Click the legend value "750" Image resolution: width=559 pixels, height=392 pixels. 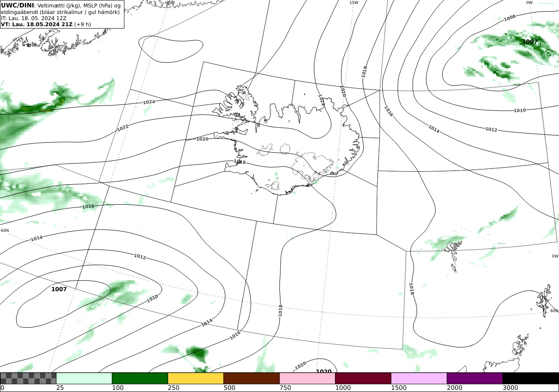285,388
